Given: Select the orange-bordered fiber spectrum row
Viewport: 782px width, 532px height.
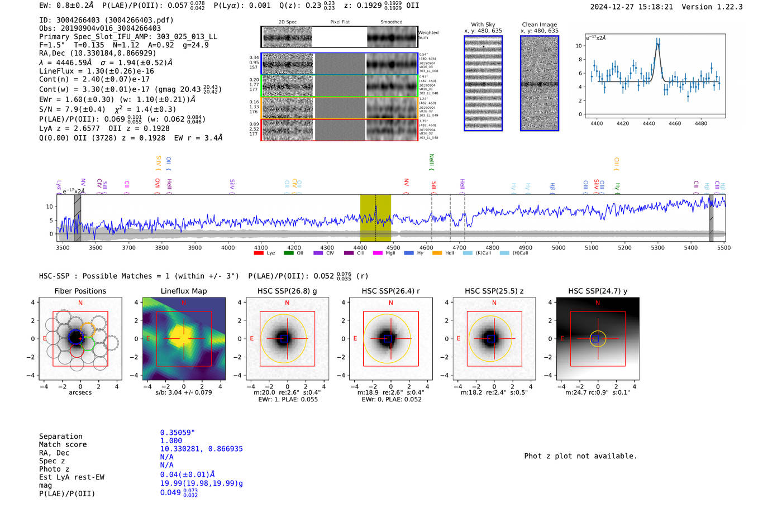Looking at the screenshot, I should click(340, 108).
